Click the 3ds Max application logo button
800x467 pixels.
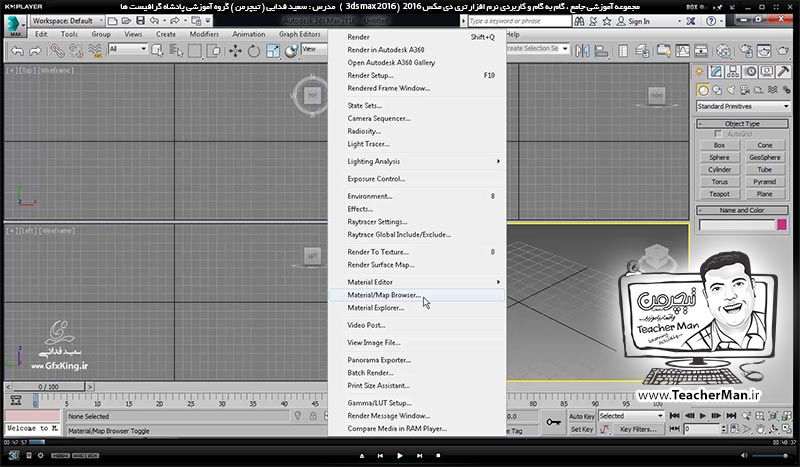coord(15,26)
